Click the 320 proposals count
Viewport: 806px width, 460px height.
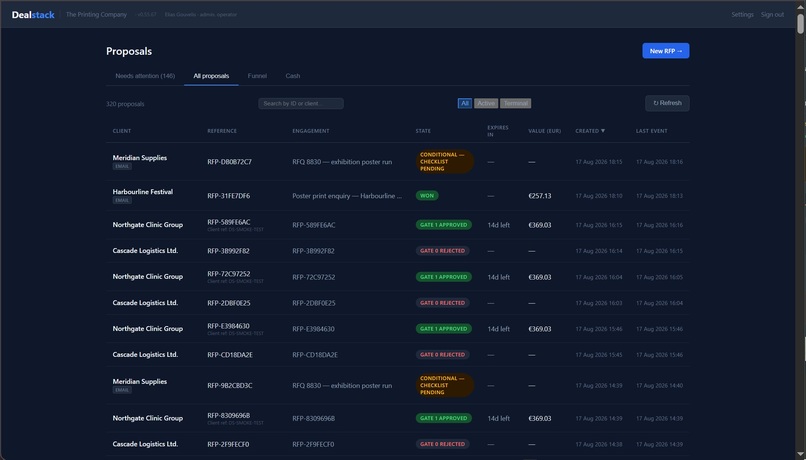[125, 104]
